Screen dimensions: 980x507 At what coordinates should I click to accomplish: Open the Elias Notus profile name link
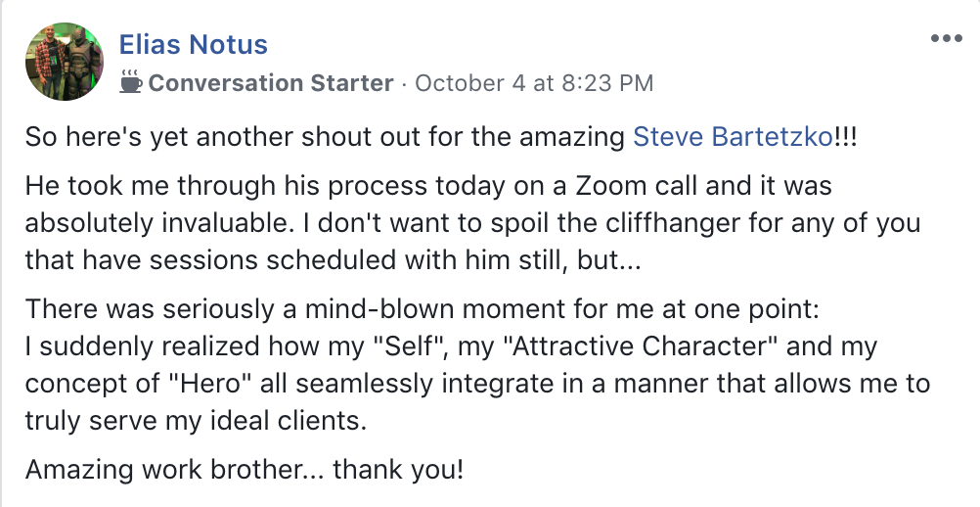click(x=193, y=44)
